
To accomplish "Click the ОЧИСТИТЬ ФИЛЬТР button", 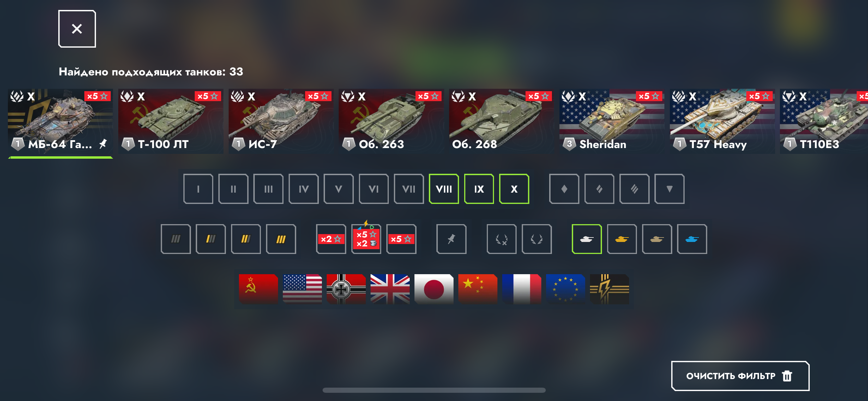I will [740, 376].
